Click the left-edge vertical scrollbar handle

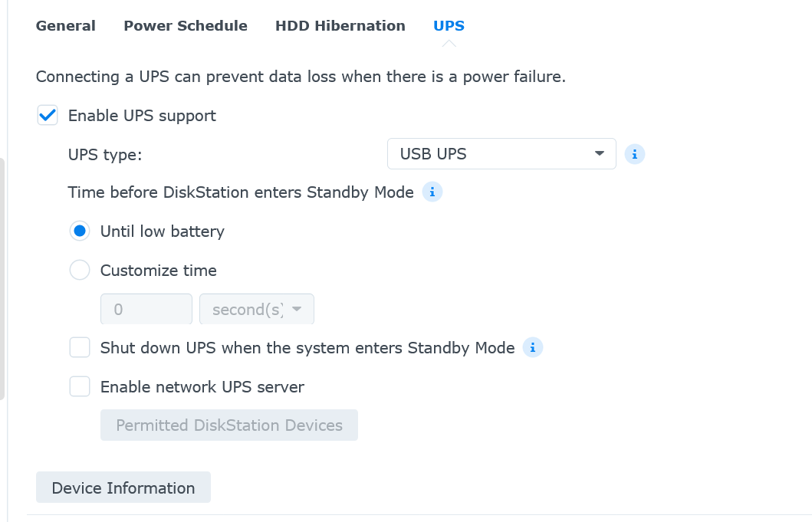(2, 279)
